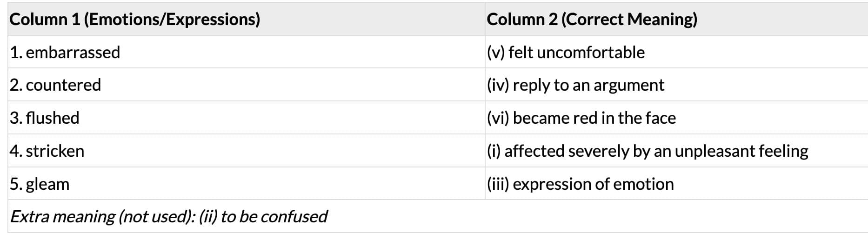Click the "(iii)" numeral beside expression
Viewport: 868px width, 240px height.
(x=498, y=184)
